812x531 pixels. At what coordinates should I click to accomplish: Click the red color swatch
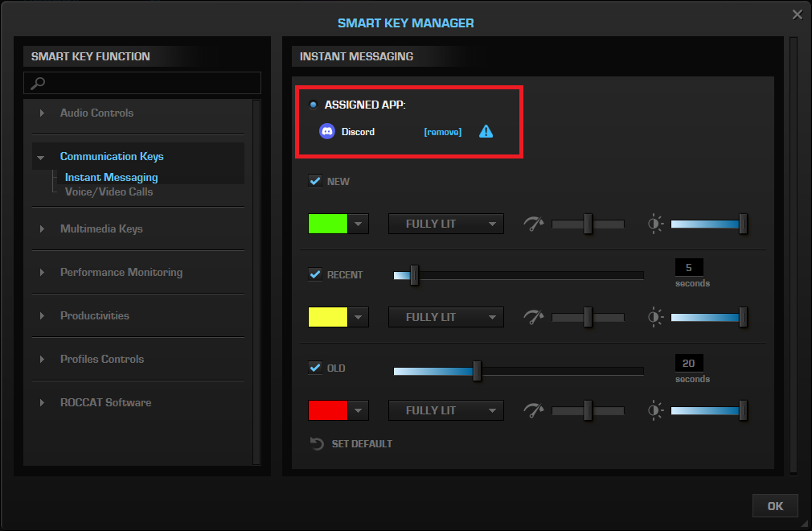point(328,410)
